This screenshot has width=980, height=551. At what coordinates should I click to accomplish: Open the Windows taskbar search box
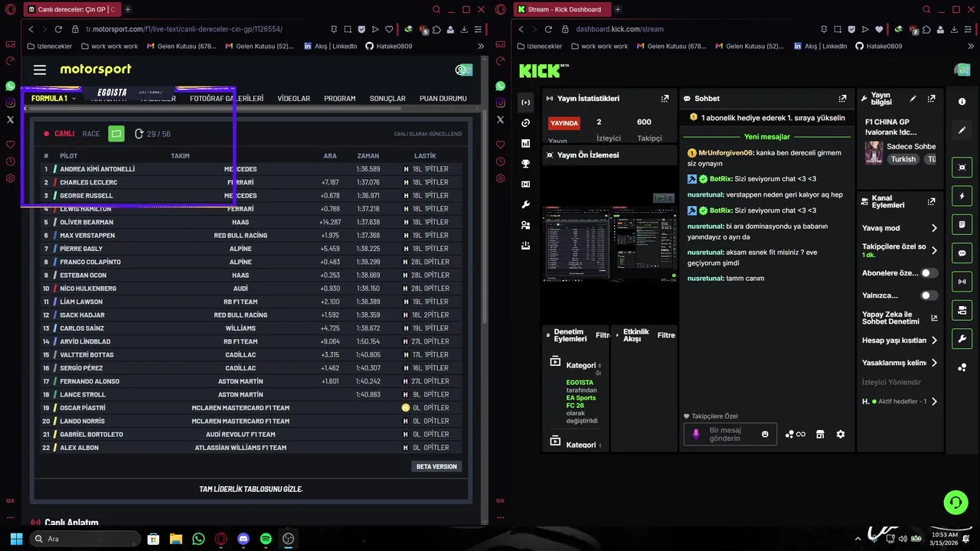coord(84,539)
